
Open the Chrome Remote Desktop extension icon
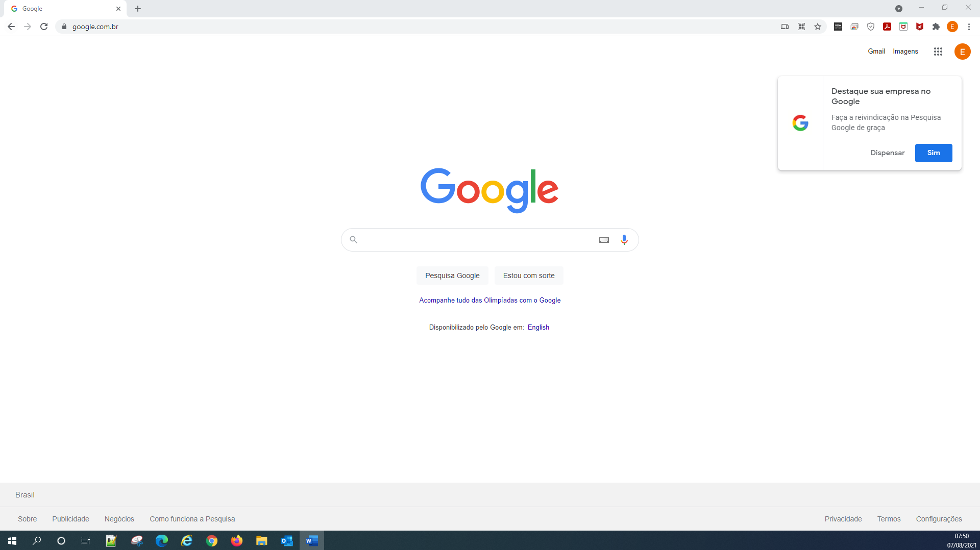[854, 27]
